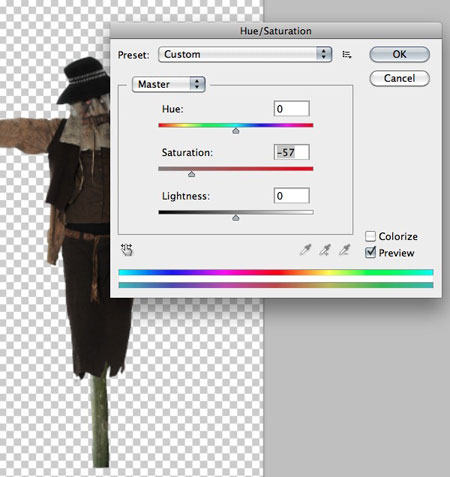The image size is (450, 477).
Task: Select the add-to-sample eyedropper tool
Action: coord(325,249)
